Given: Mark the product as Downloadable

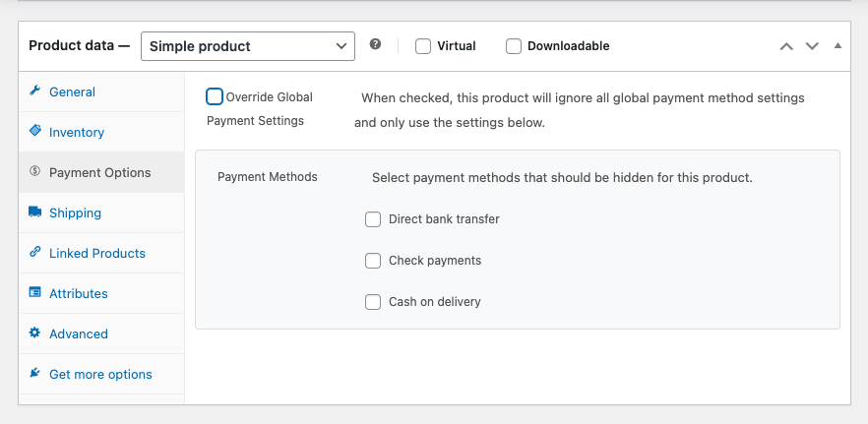Looking at the screenshot, I should point(514,46).
